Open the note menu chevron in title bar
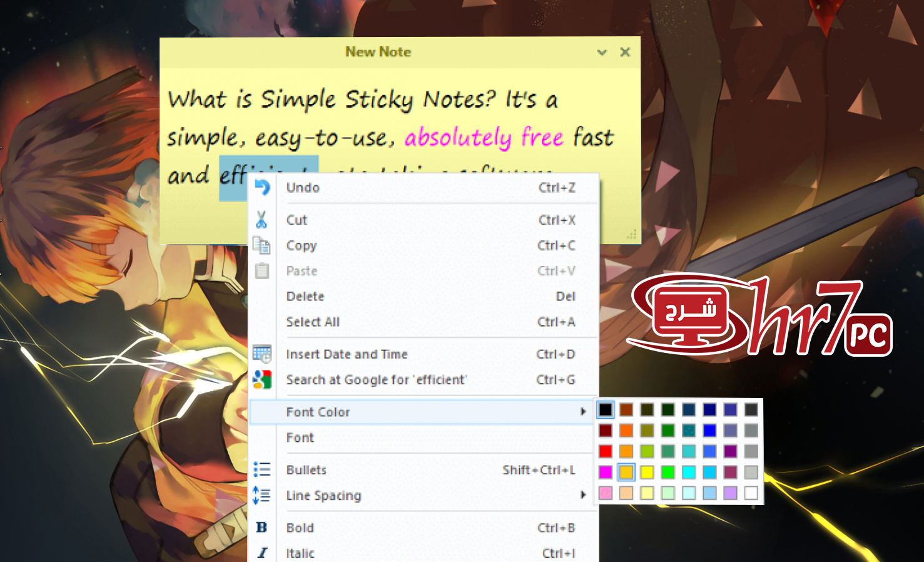Image resolution: width=924 pixels, height=562 pixels. coord(602,53)
